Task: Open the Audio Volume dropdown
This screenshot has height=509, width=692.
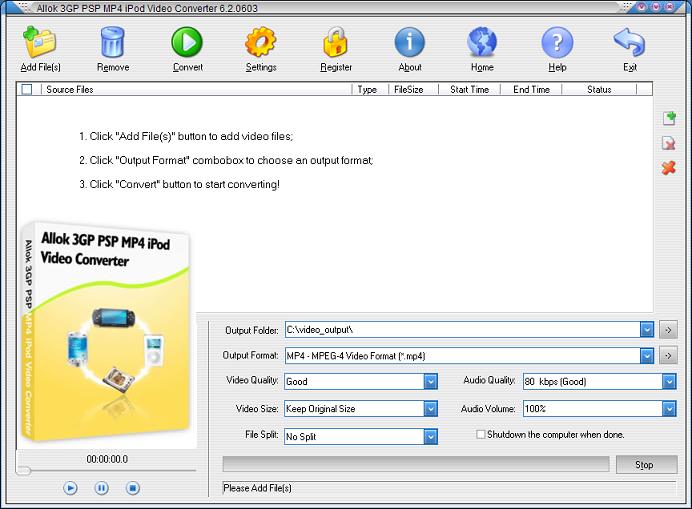Action: pos(669,409)
